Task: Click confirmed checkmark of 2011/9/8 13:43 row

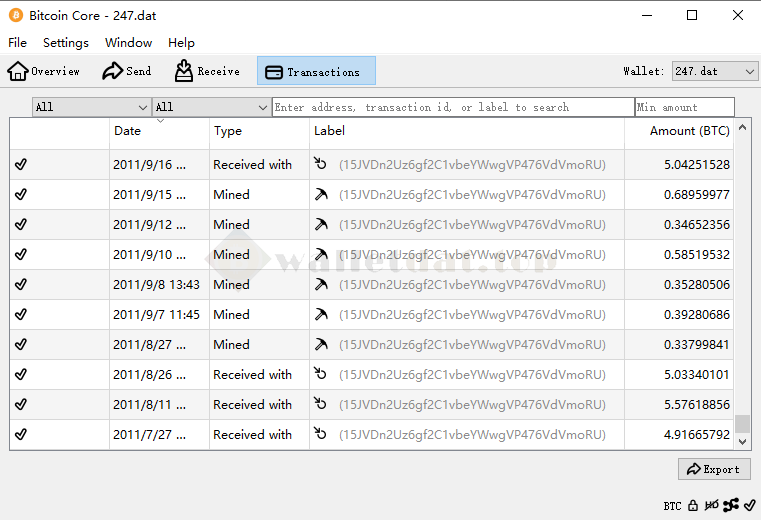Action: tap(21, 285)
